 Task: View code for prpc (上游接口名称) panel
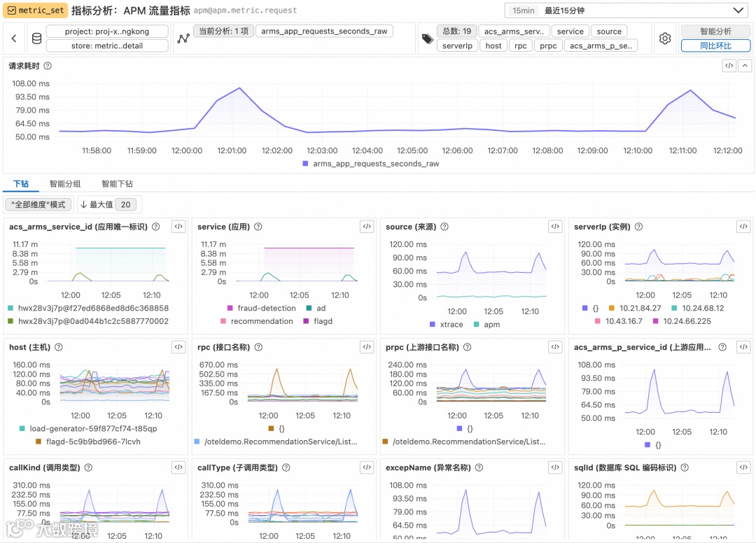coord(555,347)
